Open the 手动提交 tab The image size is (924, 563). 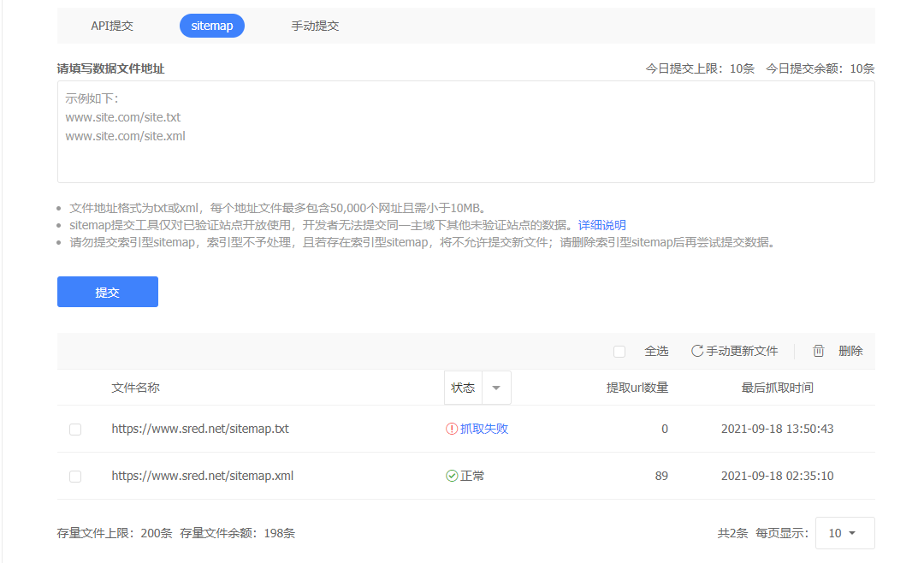coord(315,26)
